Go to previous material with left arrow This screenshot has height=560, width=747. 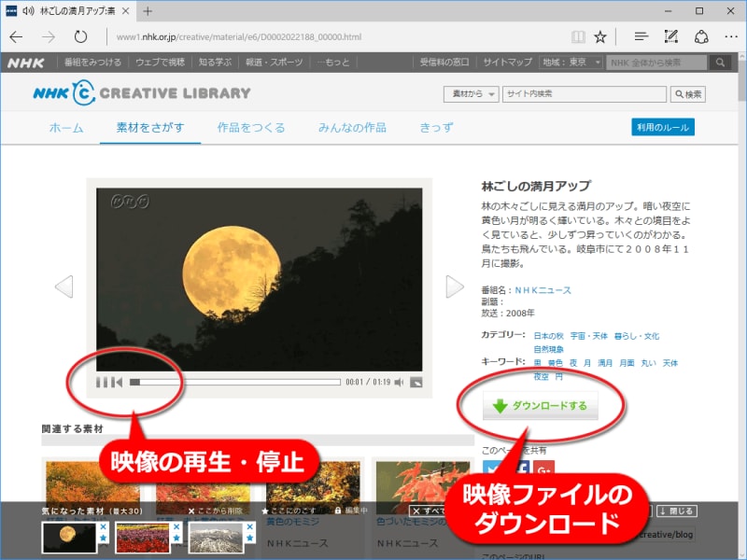(63, 287)
